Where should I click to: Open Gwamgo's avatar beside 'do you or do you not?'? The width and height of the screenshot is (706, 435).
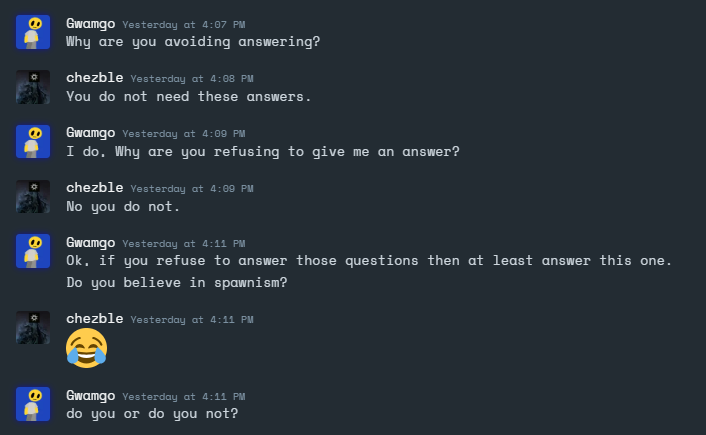click(33, 404)
